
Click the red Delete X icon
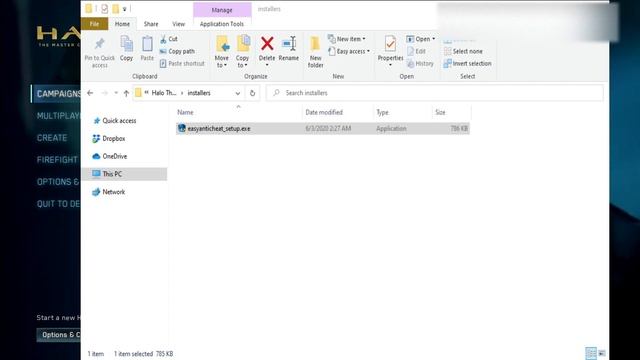pyautogui.click(x=267, y=44)
